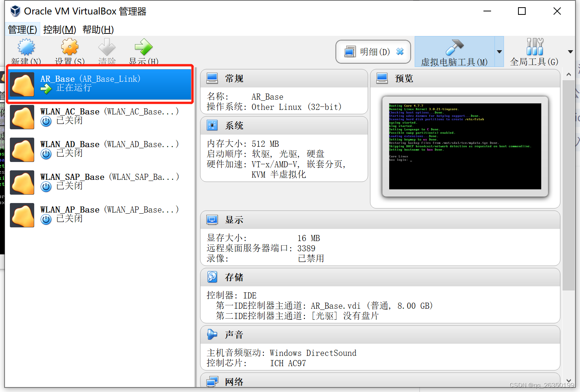Click the 常规 General section monitor icon

212,78
